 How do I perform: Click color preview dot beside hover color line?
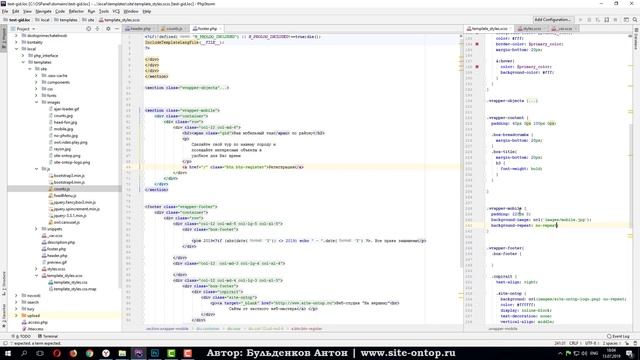coord(477,67)
